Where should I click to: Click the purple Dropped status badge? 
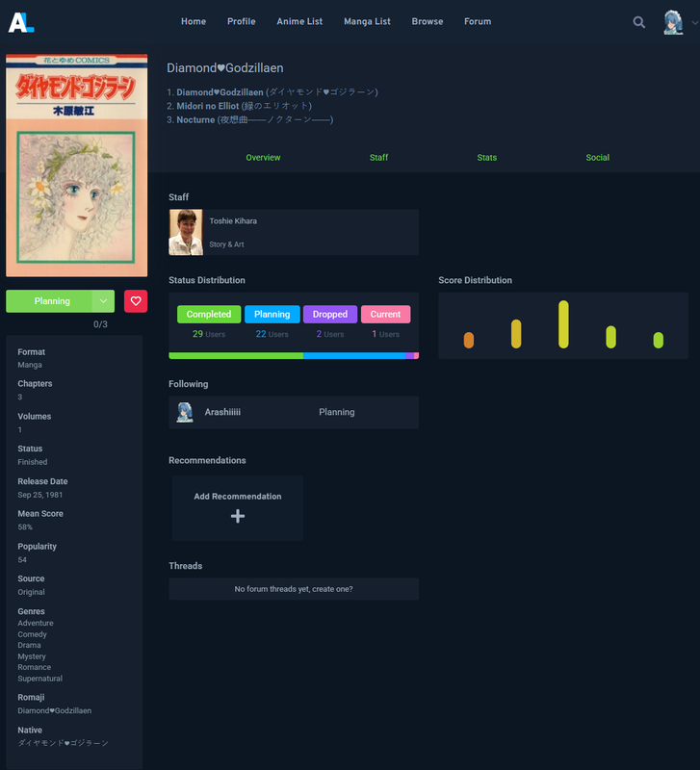point(330,315)
